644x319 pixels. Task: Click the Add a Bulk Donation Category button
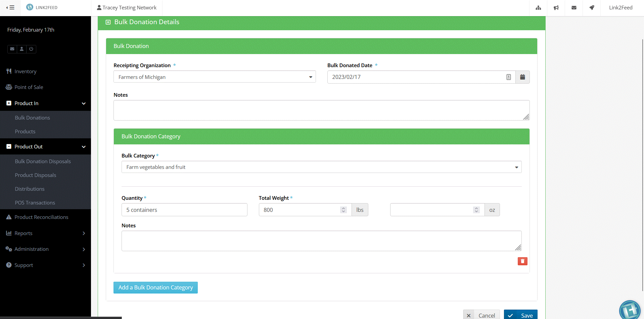click(155, 287)
